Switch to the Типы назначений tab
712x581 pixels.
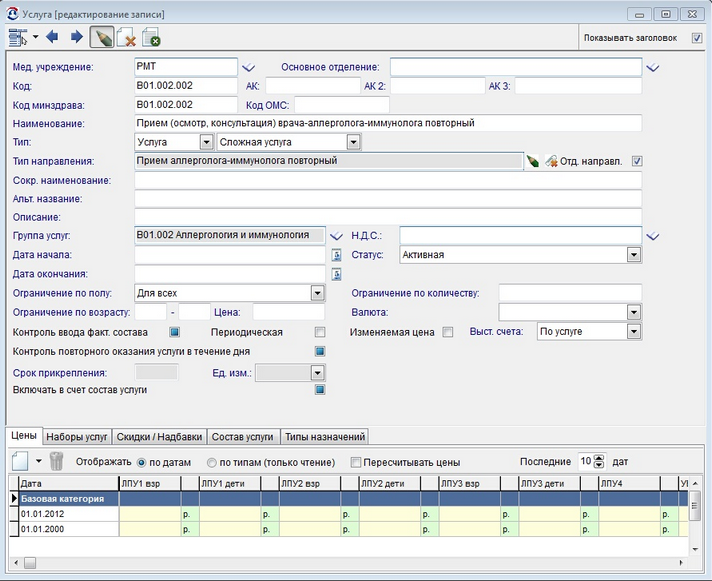pos(325,437)
